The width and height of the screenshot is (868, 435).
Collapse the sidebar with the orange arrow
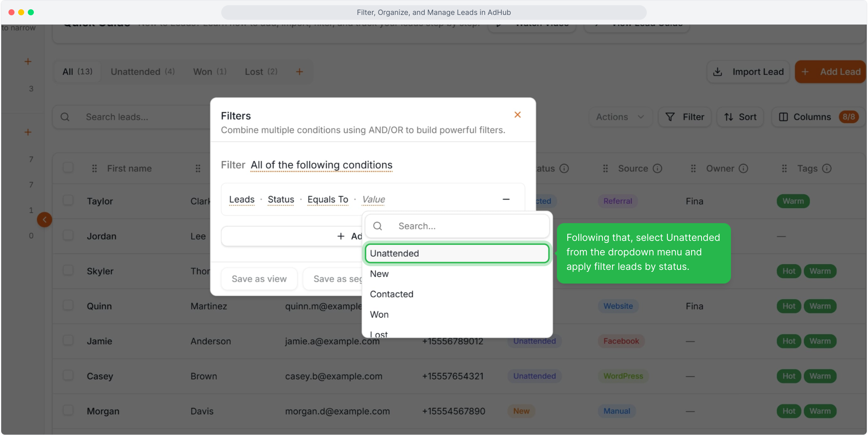(x=44, y=220)
